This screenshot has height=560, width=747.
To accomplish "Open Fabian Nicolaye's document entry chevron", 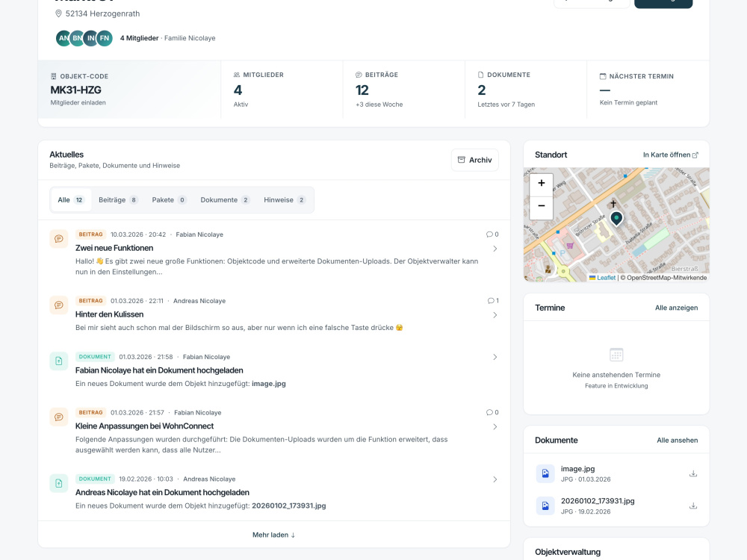I will pyautogui.click(x=495, y=357).
